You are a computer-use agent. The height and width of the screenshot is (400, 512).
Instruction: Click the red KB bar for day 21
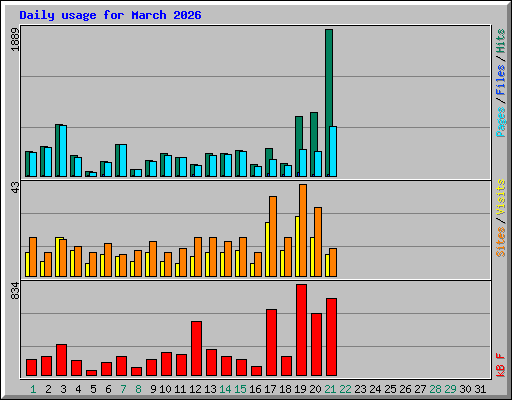click(x=331, y=337)
